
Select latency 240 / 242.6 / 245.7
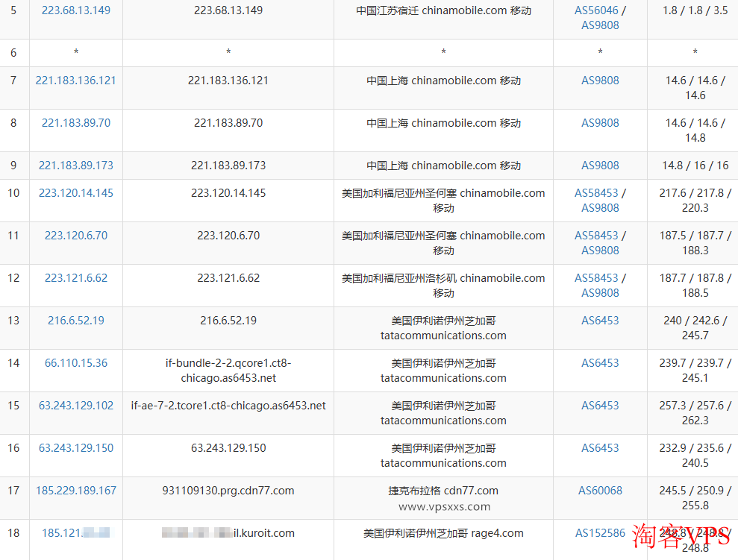(695, 328)
